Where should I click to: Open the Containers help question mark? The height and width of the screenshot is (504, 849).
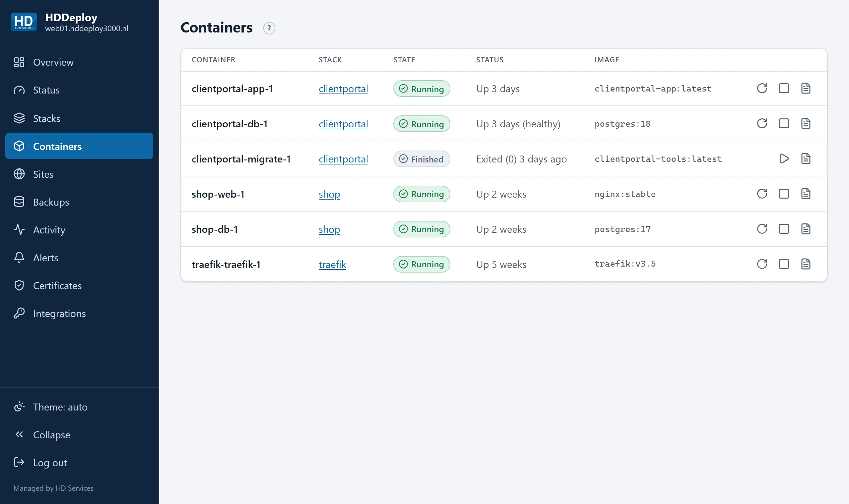[269, 28]
